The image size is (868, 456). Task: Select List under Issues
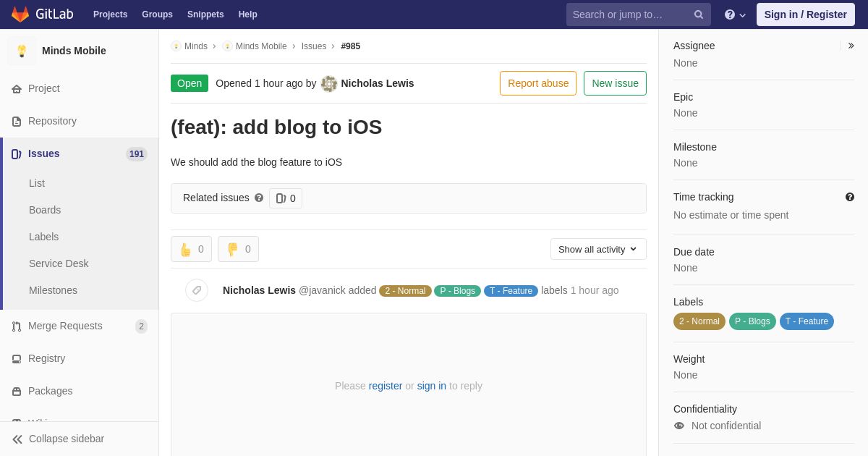click(37, 183)
